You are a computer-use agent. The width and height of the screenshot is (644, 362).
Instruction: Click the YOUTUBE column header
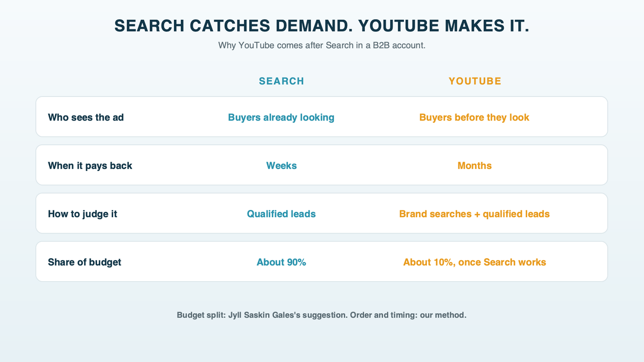(475, 81)
